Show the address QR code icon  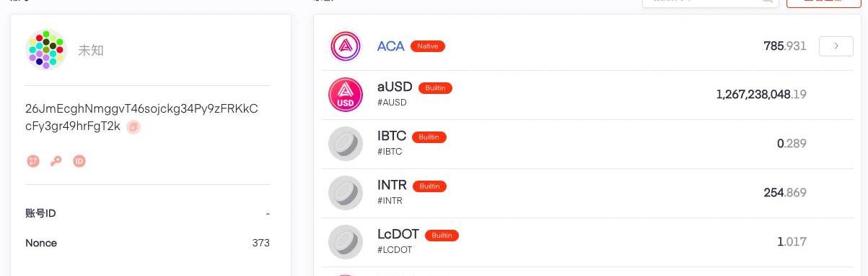(33, 161)
